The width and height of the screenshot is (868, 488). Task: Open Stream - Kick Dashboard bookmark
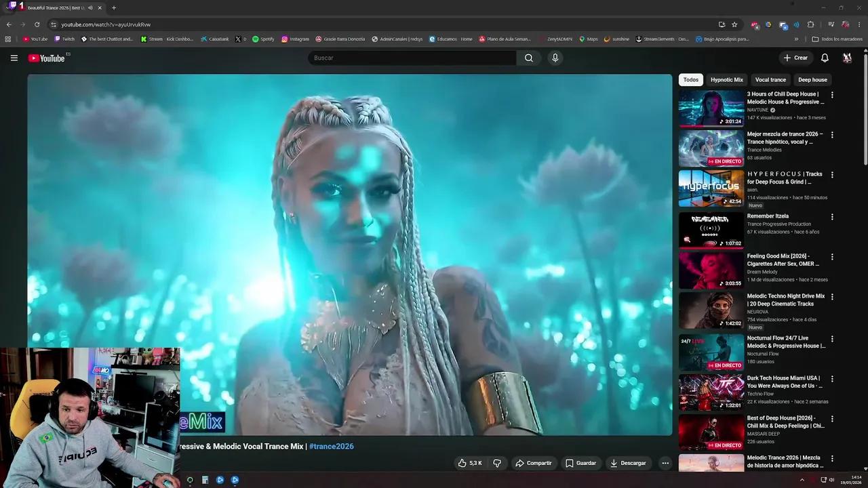pyautogui.click(x=167, y=39)
